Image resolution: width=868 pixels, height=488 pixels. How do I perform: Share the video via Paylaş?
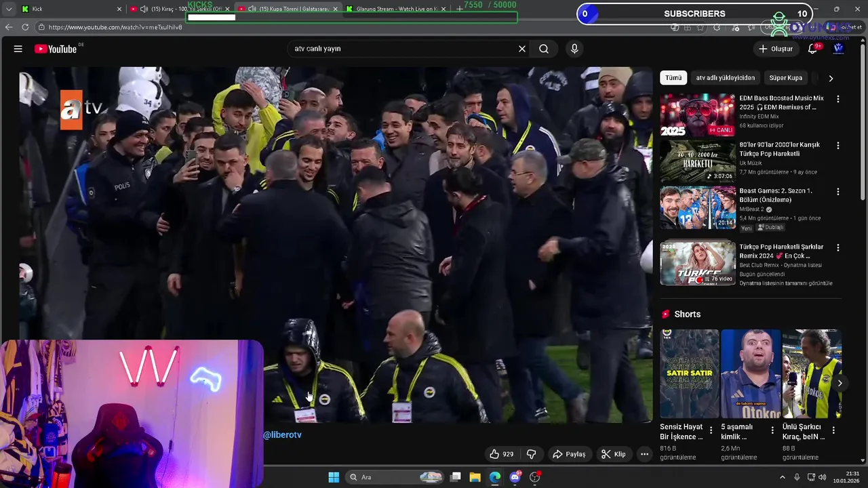point(569,454)
